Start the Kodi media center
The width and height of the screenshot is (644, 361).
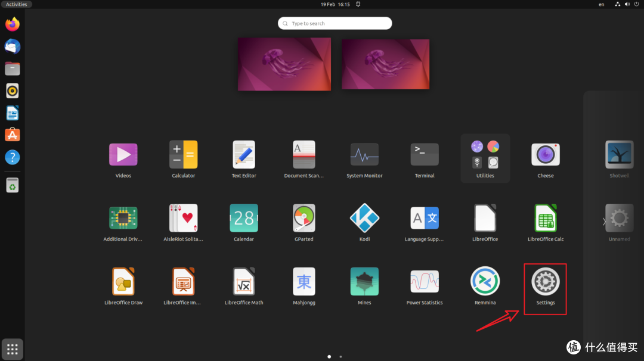coord(364,217)
